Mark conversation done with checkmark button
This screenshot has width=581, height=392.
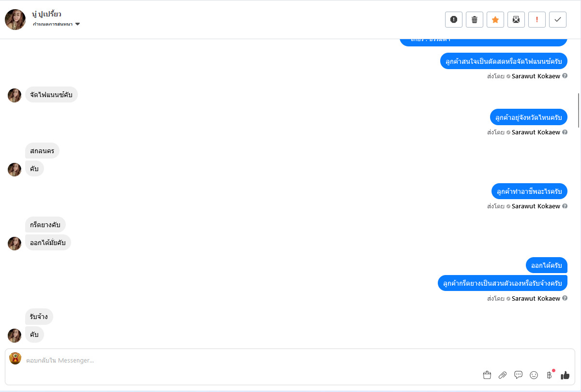(558, 19)
